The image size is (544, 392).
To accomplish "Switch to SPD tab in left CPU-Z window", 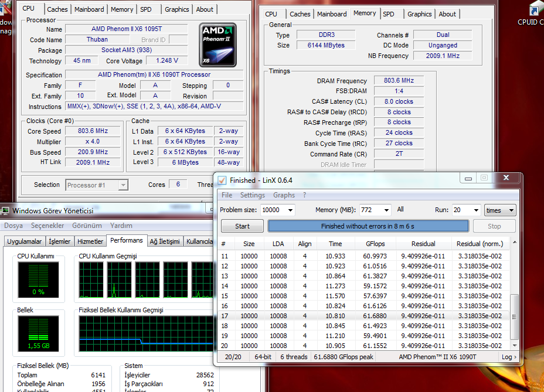I will (x=146, y=9).
